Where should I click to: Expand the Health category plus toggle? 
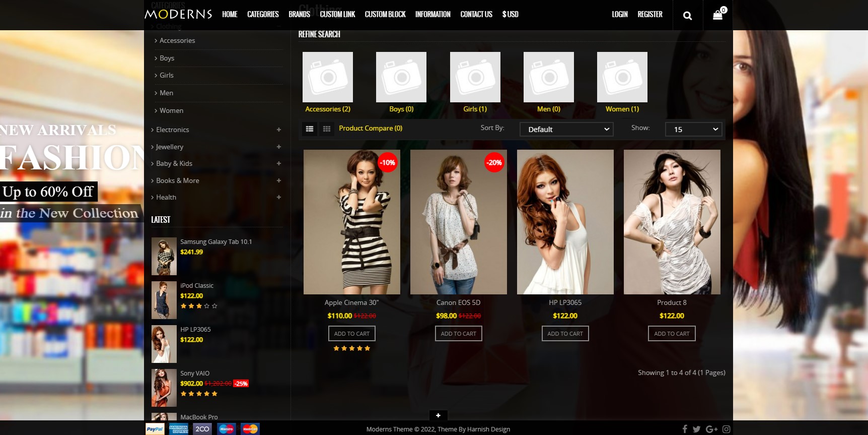coord(279,197)
